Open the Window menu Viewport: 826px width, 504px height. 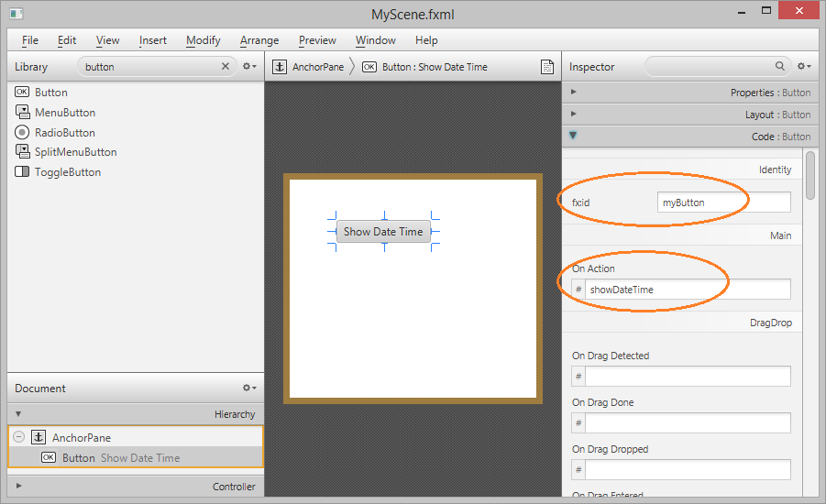[x=375, y=40]
